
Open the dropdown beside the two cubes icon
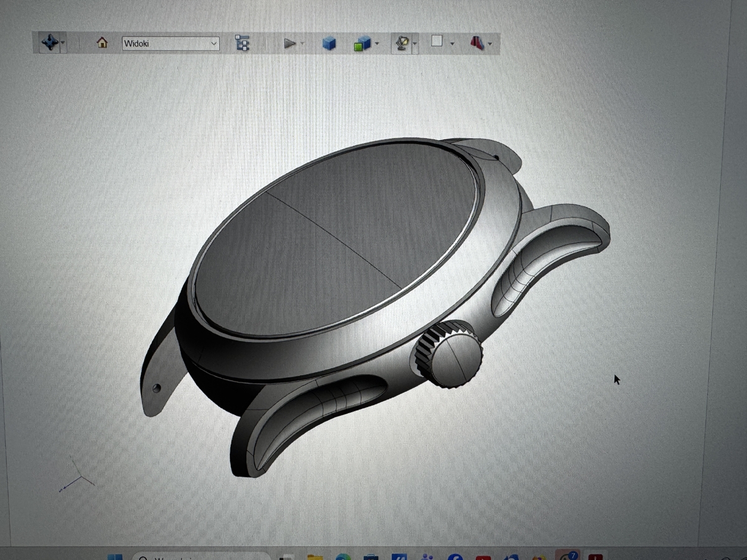click(x=377, y=44)
